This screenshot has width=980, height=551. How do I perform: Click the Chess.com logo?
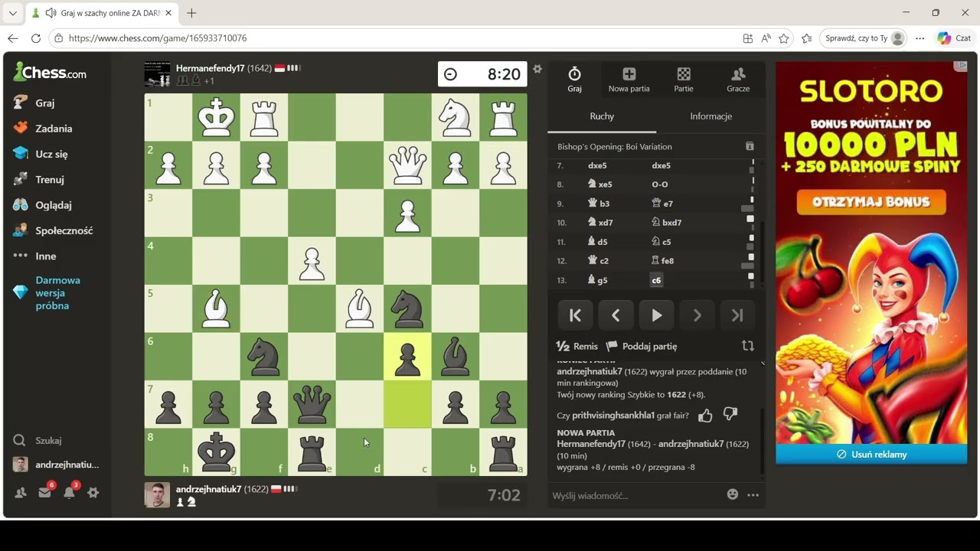click(50, 73)
